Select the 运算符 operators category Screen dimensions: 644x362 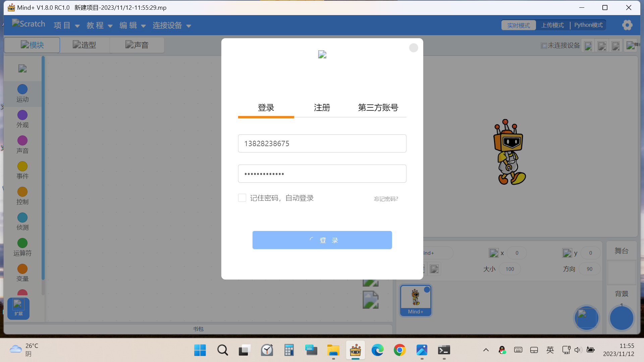pyautogui.click(x=22, y=247)
